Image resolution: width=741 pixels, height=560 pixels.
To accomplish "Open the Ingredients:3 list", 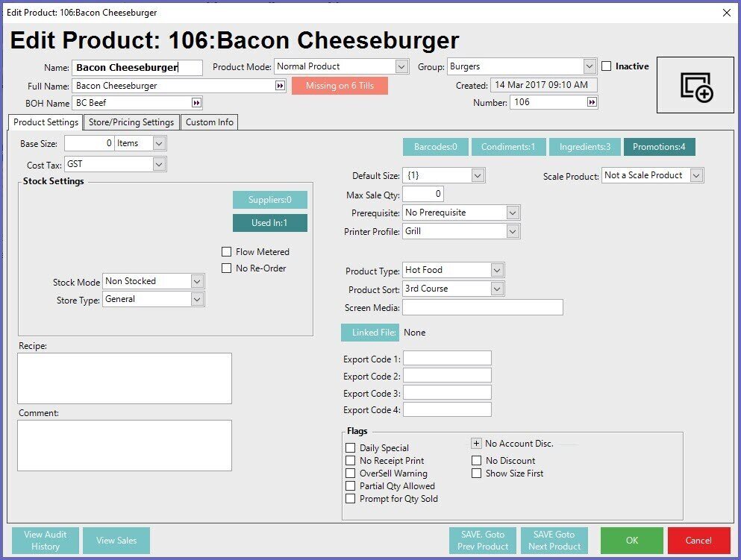I will coord(586,147).
